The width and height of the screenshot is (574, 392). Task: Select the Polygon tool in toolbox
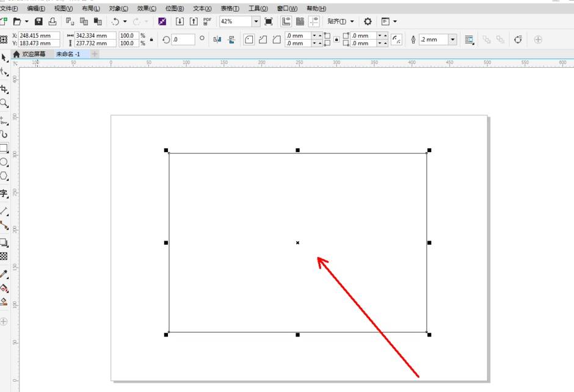point(4,176)
